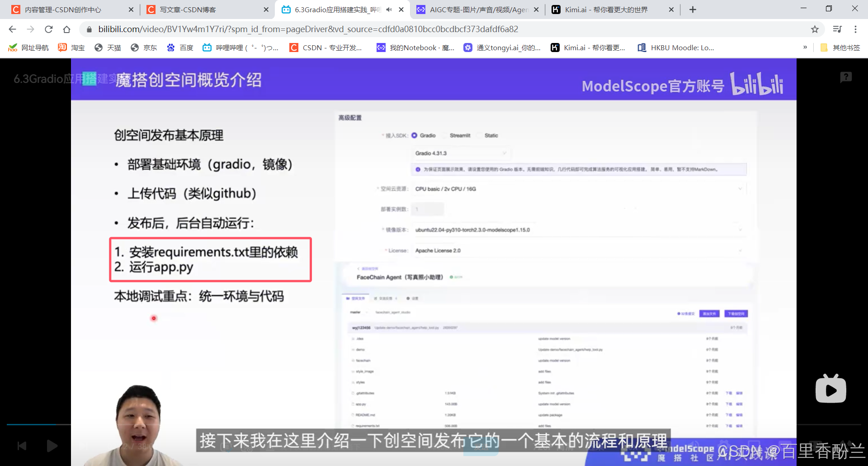Click the deployment instance count field
The height and width of the screenshot is (466, 868).
pos(428,209)
